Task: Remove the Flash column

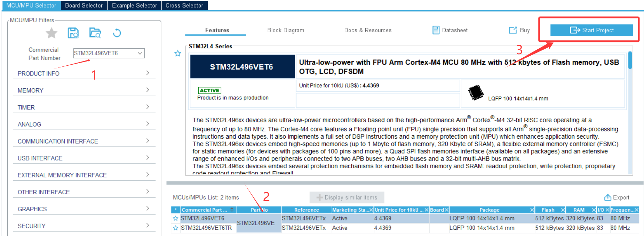Action: (x=563, y=210)
